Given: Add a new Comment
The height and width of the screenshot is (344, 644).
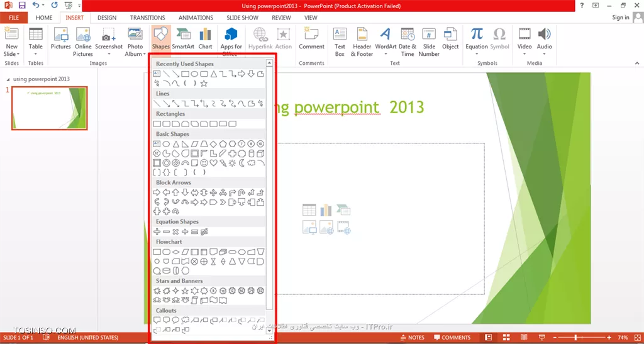Looking at the screenshot, I should click(x=311, y=38).
